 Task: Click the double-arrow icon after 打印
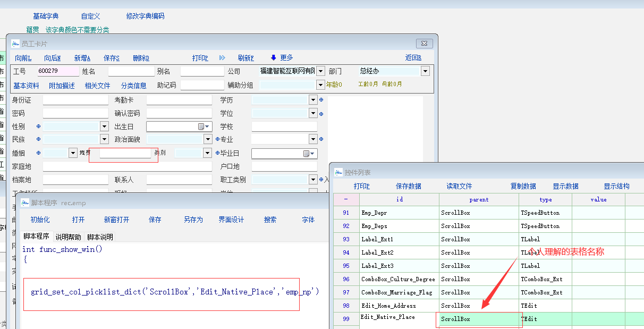click(x=222, y=58)
